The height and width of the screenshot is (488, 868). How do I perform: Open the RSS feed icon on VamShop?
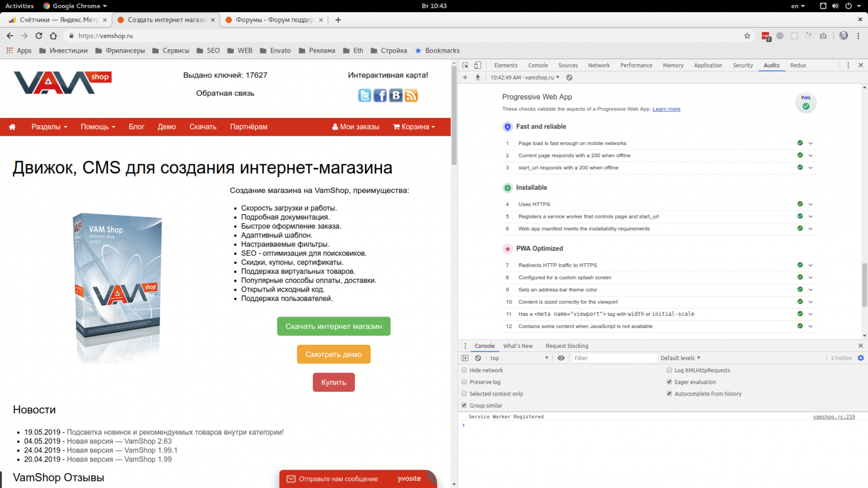tap(411, 95)
